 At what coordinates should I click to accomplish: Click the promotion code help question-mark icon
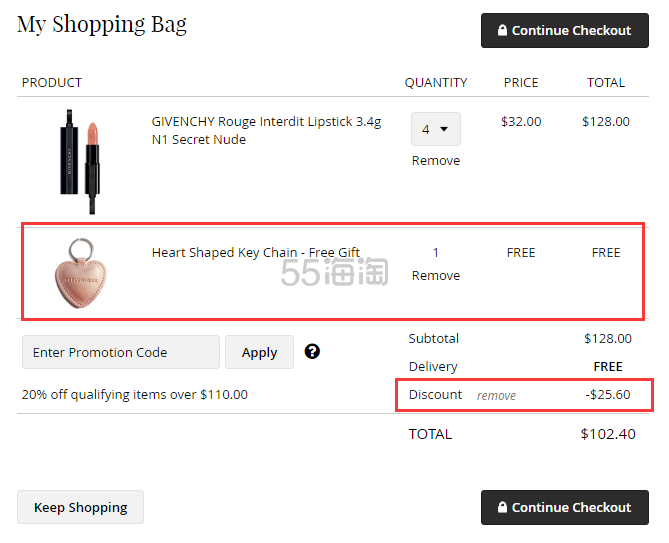click(x=312, y=352)
